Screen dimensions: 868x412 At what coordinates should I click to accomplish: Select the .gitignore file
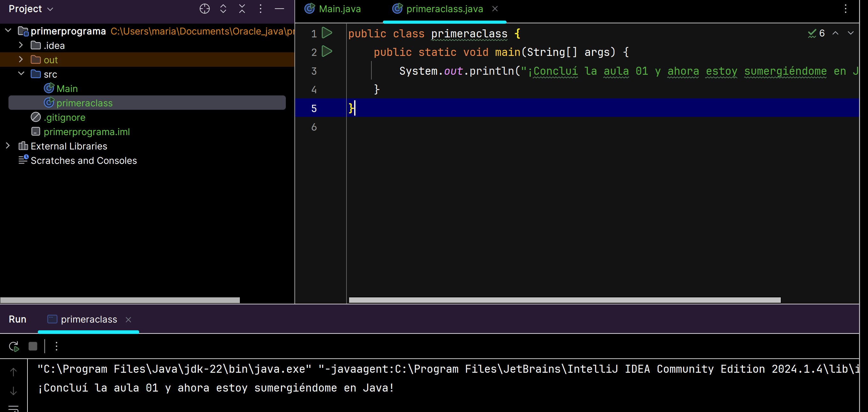pyautogui.click(x=65, y=117)
